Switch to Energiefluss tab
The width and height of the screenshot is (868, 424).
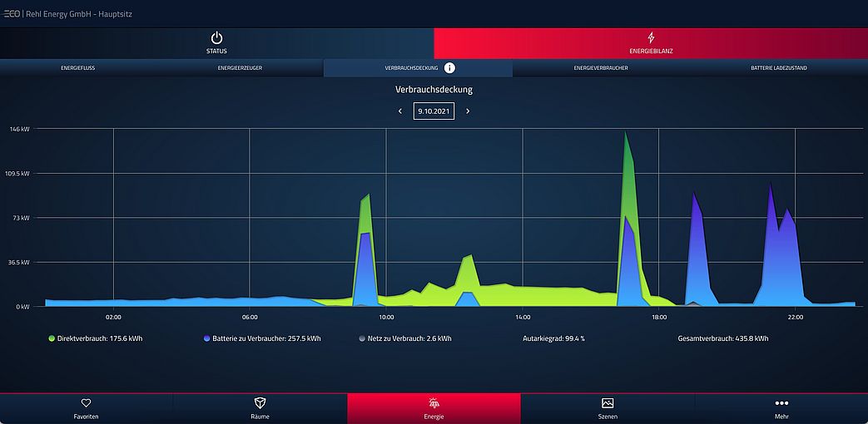coord(77,68)
